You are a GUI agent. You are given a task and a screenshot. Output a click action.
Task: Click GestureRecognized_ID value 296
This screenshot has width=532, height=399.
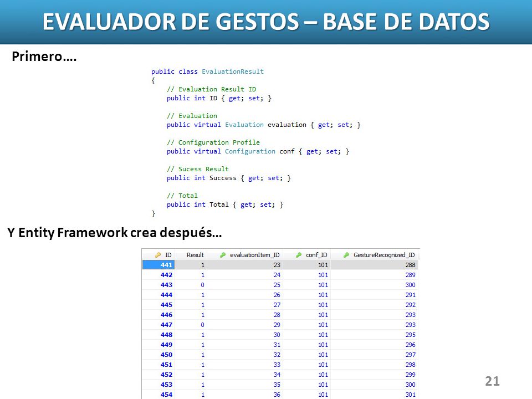pyautogui.click(x=410, y=345)
